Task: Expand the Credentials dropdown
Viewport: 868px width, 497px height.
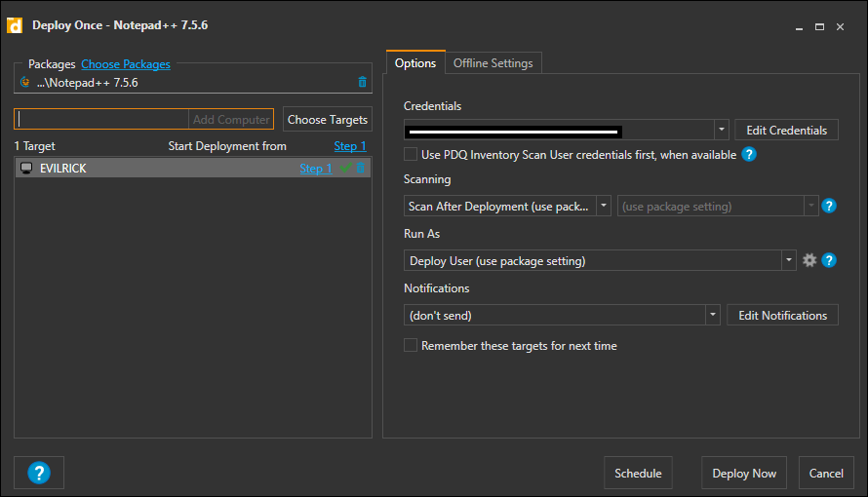Action: coord(722,130)
